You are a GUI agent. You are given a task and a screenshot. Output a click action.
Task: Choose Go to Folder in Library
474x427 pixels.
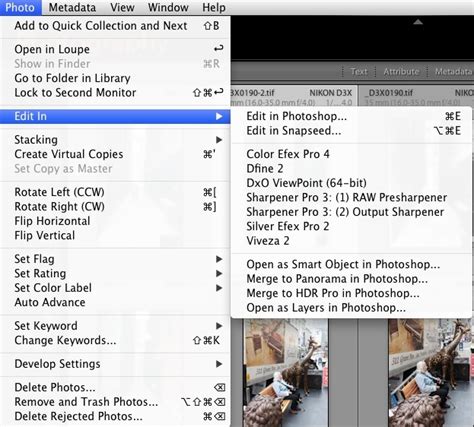pyautogui.click(x=115, y=78)
